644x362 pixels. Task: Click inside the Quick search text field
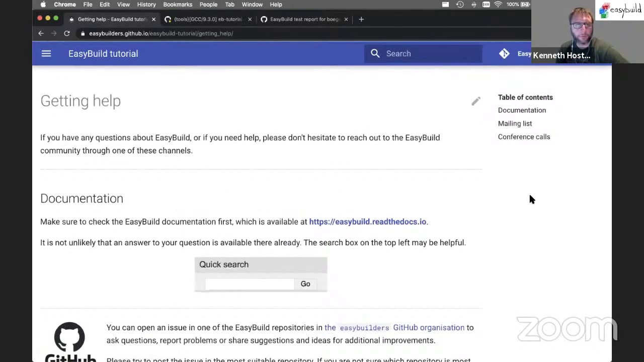[x=249, y=284]
